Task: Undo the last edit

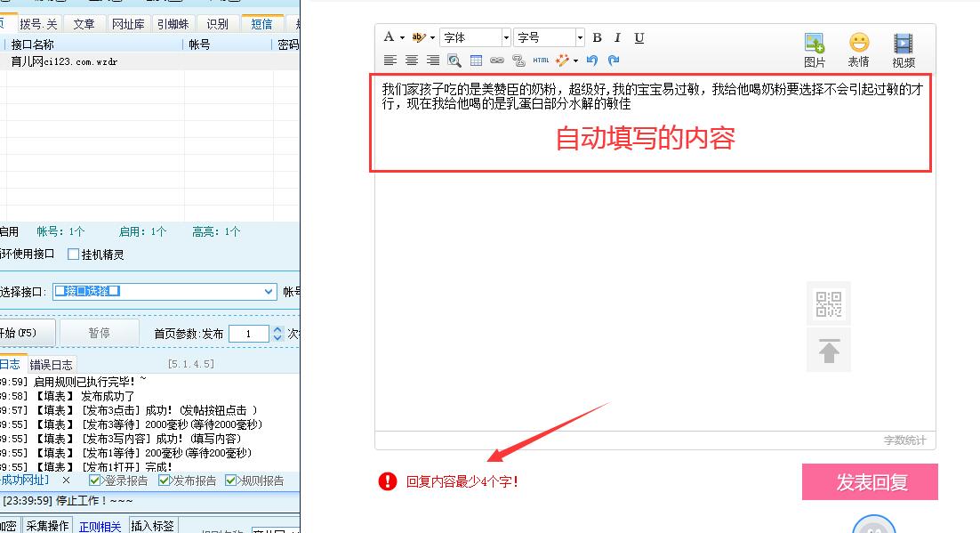Action: point(592,61)
